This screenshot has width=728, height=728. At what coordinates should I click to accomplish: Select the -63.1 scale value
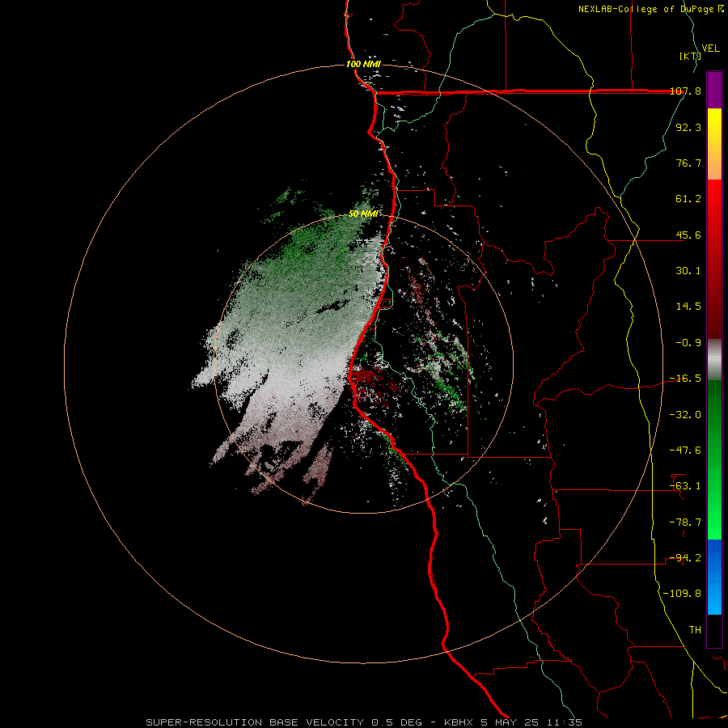click(x=685, y=486)
